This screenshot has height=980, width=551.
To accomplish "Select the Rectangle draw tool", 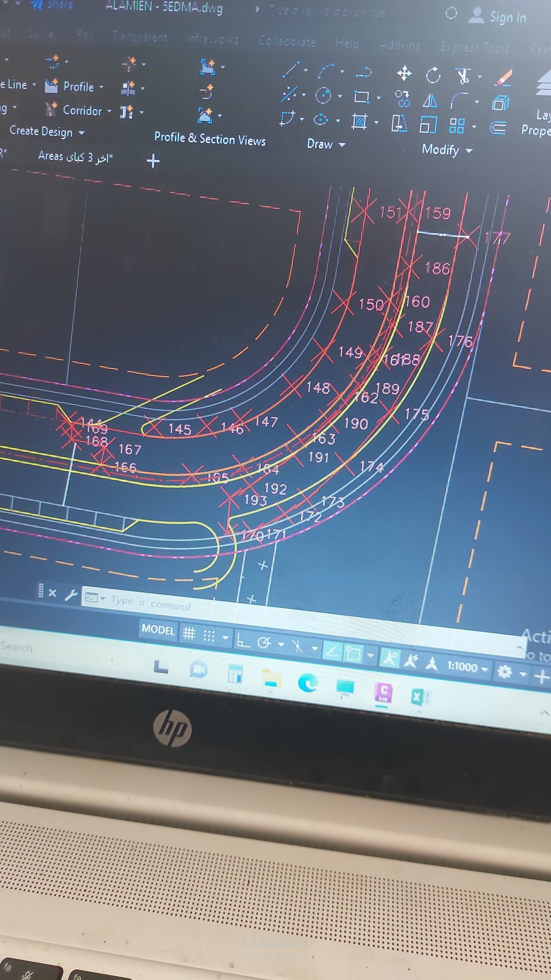I will 361,97.
